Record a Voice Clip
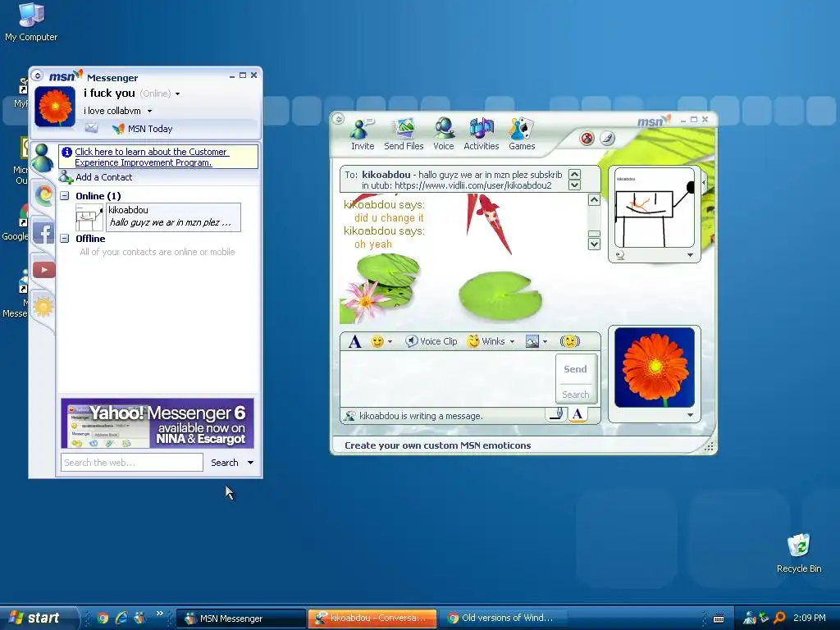 (431, 341)
